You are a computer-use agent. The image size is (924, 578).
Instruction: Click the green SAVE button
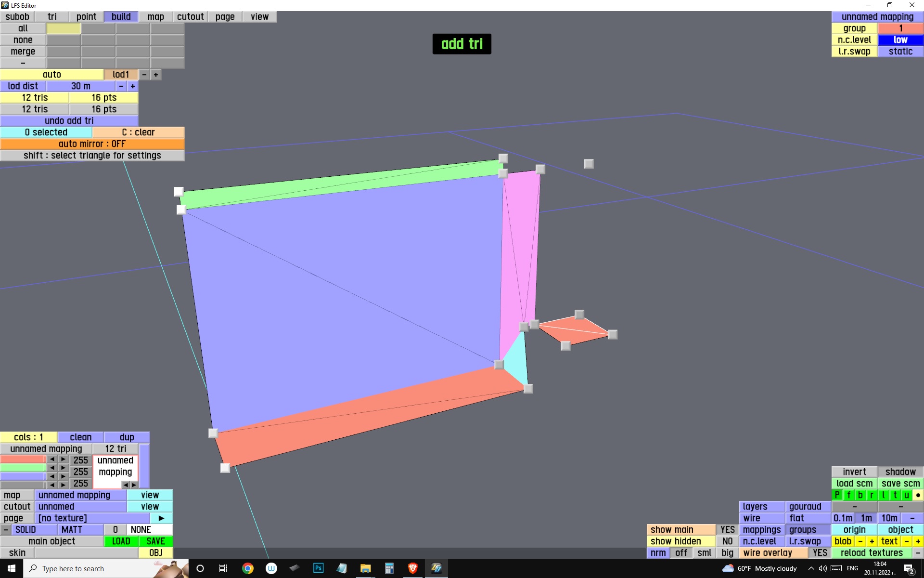click(155, 541)
